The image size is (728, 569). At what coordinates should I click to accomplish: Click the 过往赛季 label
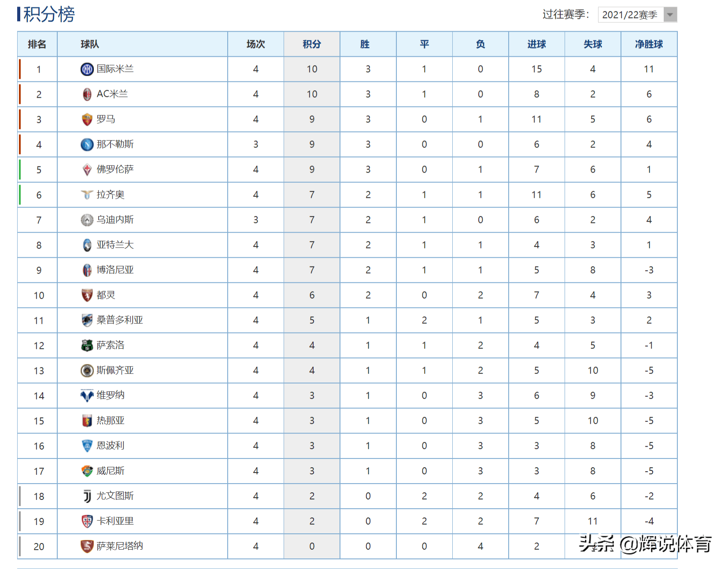[x=565, y=15]
